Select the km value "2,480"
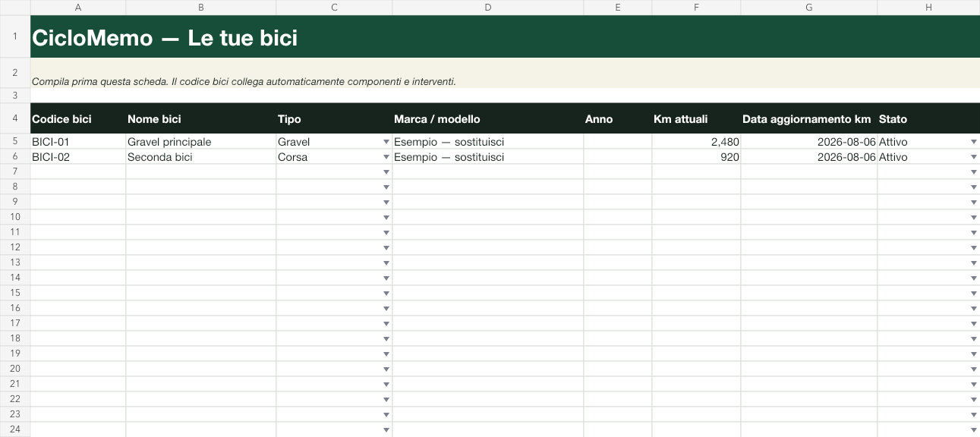980x437 pixels. [696, 142]
